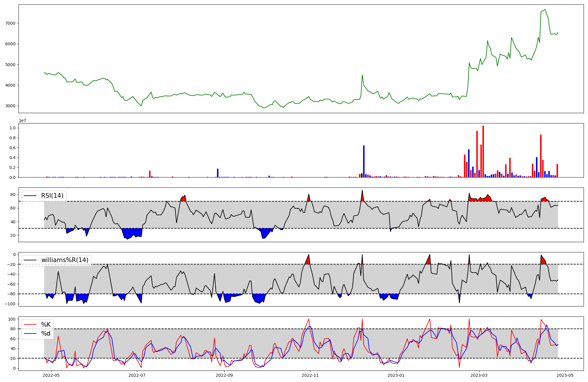Screen dimensions: 588x382
Task: Click the tall blue December volume bar
Action: pyautogui.click(x=364, y=161)
